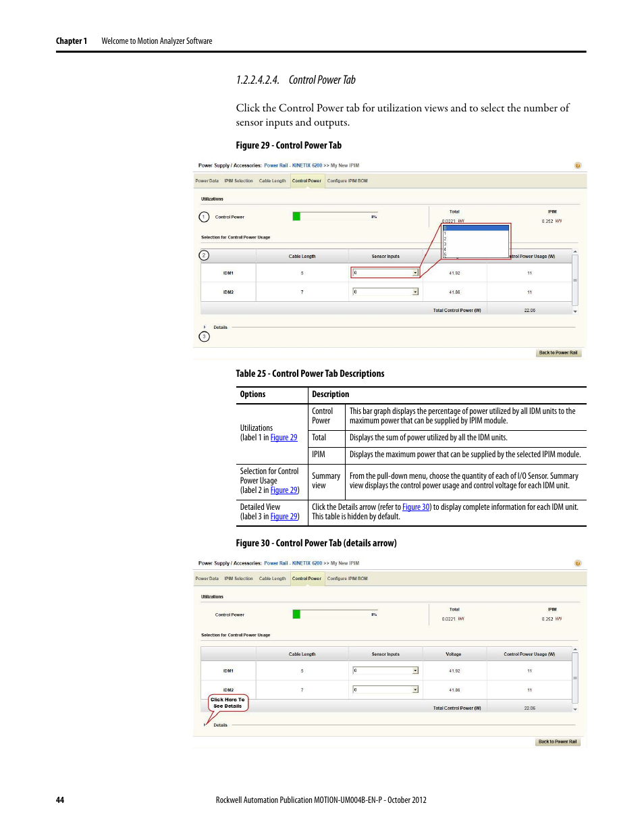
Task: Open IDM1 Sensor Inputs dropdown in Figure 30
Action: tap(385, 671)
